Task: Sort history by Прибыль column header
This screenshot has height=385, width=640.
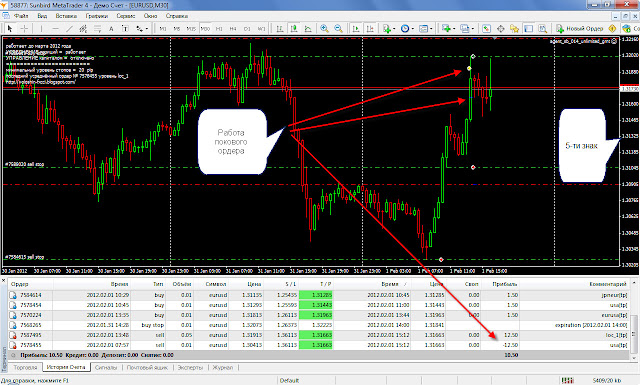Action: click(504, 284)
